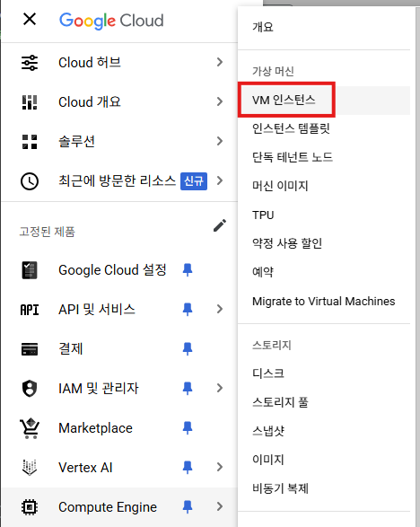The height and width of the screenshot is (527, 420).
Task: Click the clock icon for recent resources
Action: (30, 181)
